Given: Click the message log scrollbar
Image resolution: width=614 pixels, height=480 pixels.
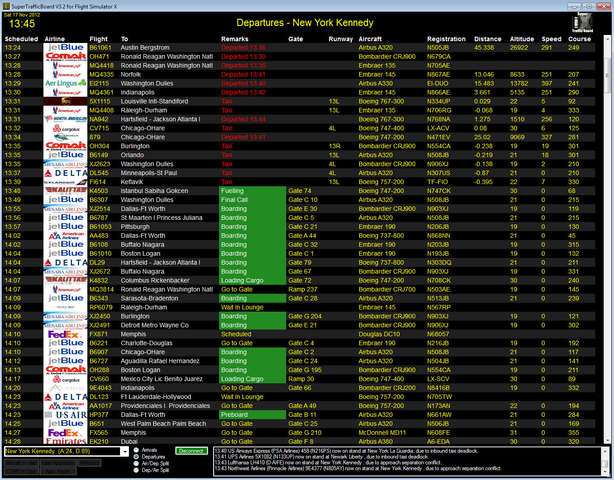Looking at the screenshot, I should tap(603, 461).
